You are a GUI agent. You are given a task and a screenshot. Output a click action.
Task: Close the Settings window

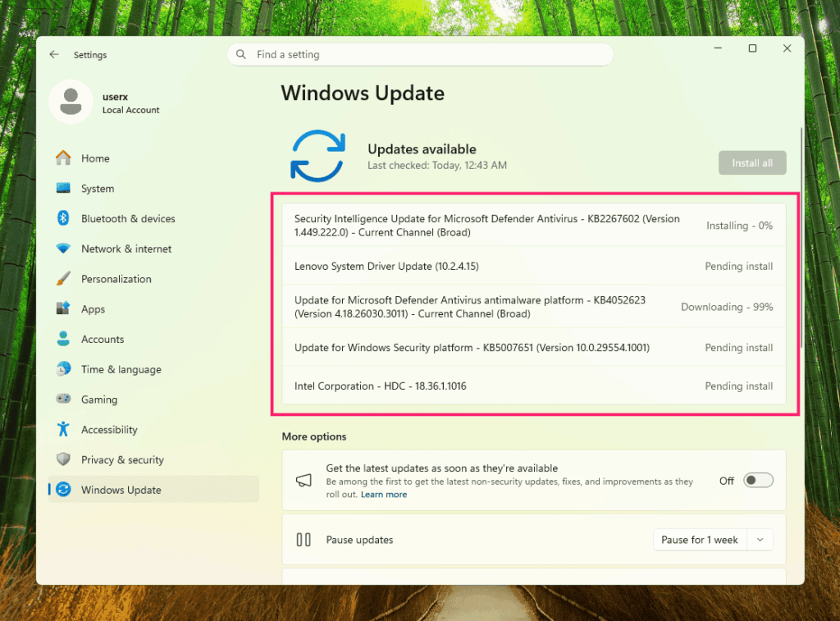pyautogui.click(x=787, y=48)
